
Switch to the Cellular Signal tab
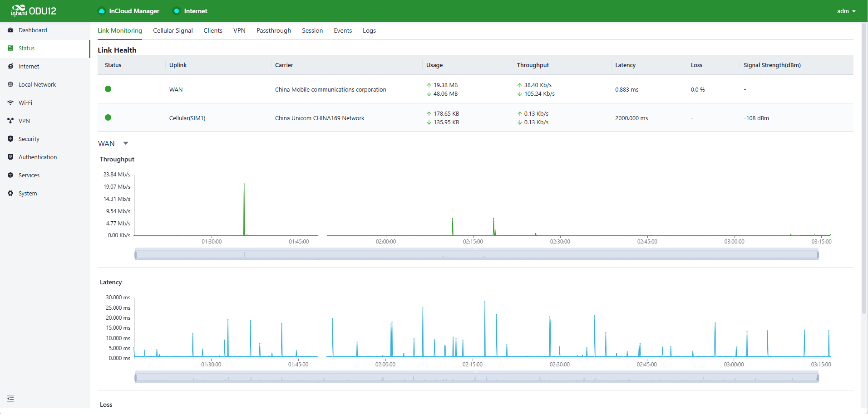coord(173,31)
